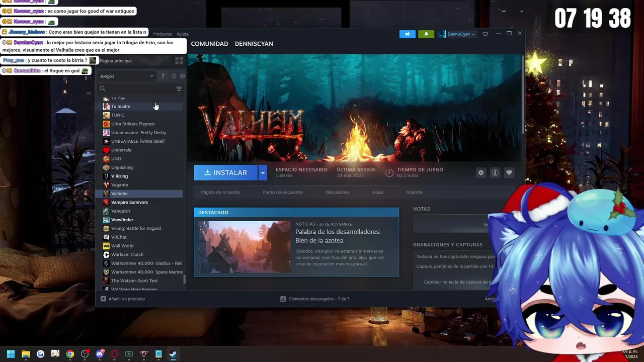Switch to Big Picture mode icon
This screenshot has height=362, width=644.
point(485,34)
